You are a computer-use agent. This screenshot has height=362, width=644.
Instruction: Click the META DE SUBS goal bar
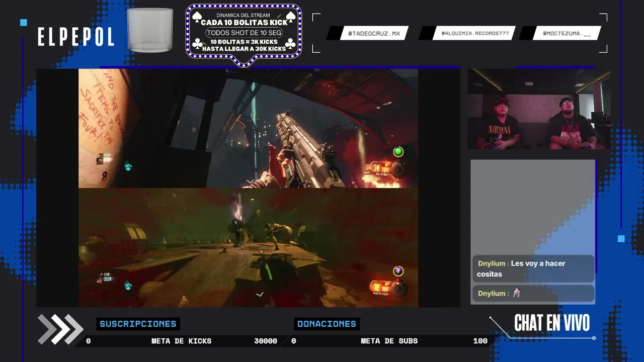tap(389, 341)
